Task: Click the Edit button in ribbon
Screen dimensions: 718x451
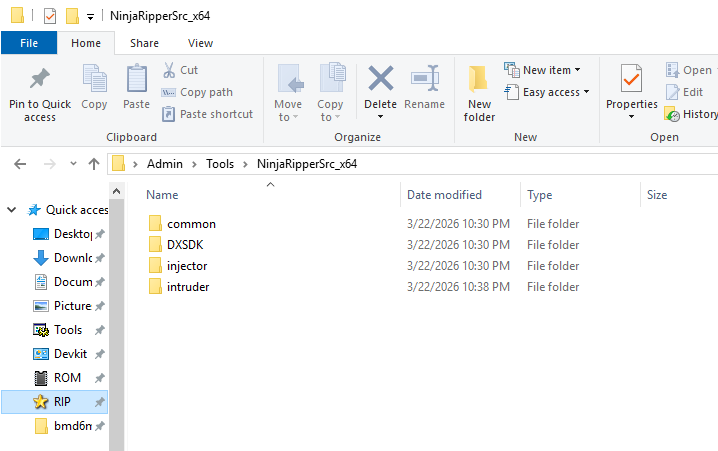Action: pos(685,92)
